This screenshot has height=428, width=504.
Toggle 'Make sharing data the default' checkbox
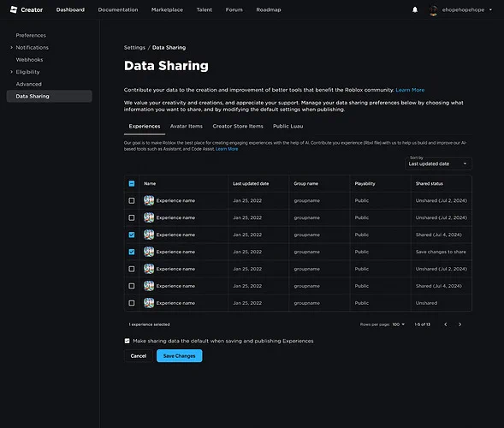coord(127,341)
